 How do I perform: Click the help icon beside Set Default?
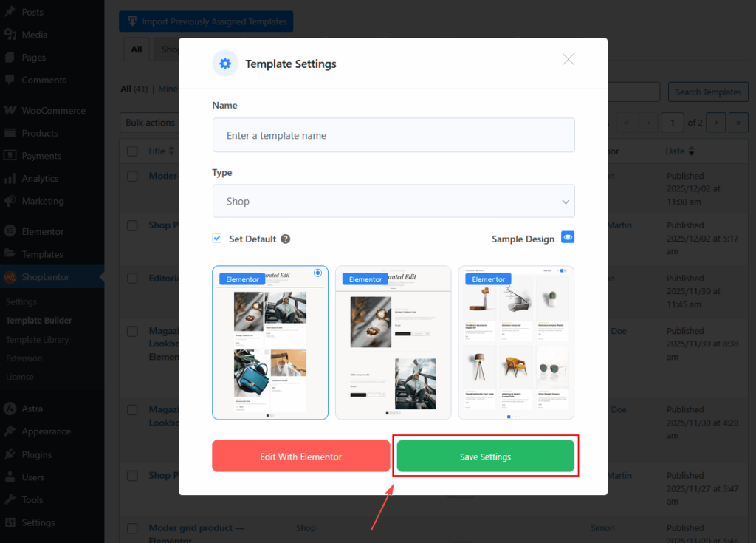pos(286,239)
